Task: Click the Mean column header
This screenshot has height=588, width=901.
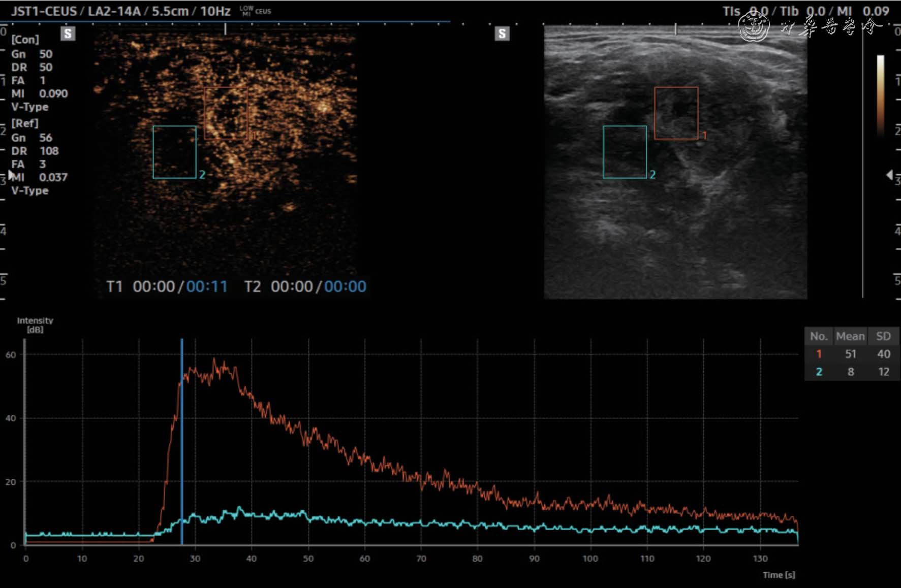Action: click(850, 336)
